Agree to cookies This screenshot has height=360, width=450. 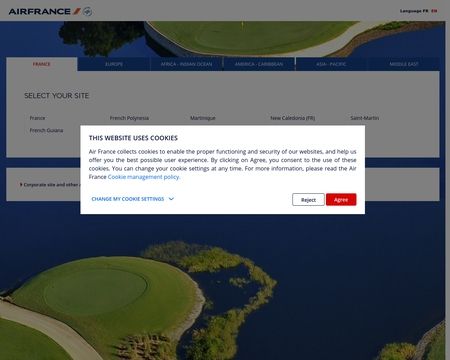pos(341,200)
